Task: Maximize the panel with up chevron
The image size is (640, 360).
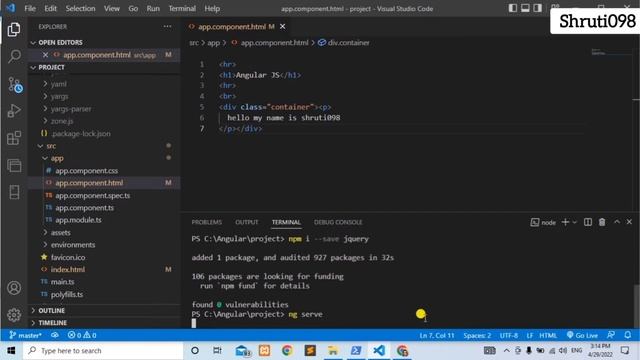Action: coord(617,222)
